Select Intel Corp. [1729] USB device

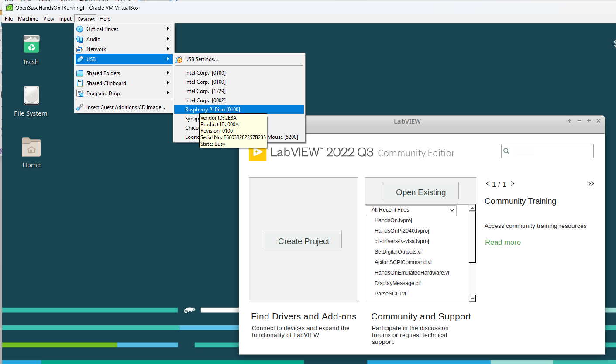(239, 91)
